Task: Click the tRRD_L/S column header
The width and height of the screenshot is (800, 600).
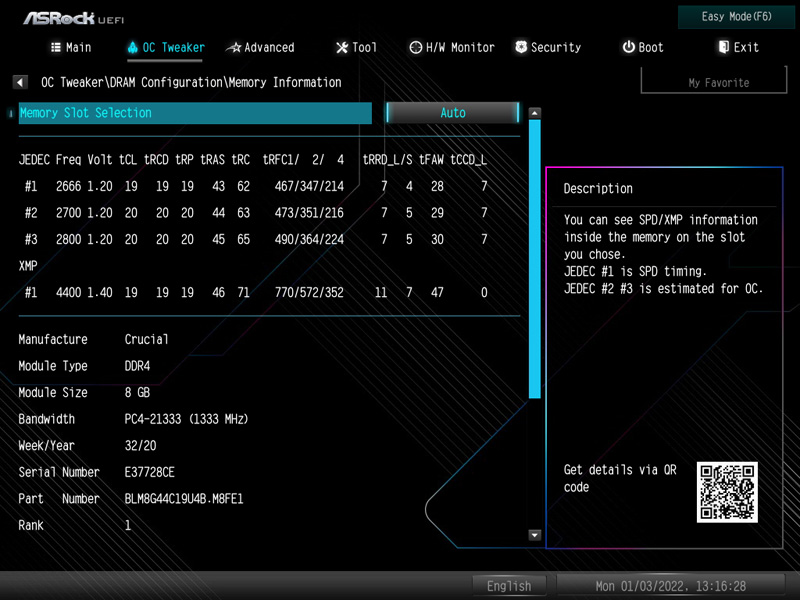Action: pyautogui.click(x=387, y=160)
